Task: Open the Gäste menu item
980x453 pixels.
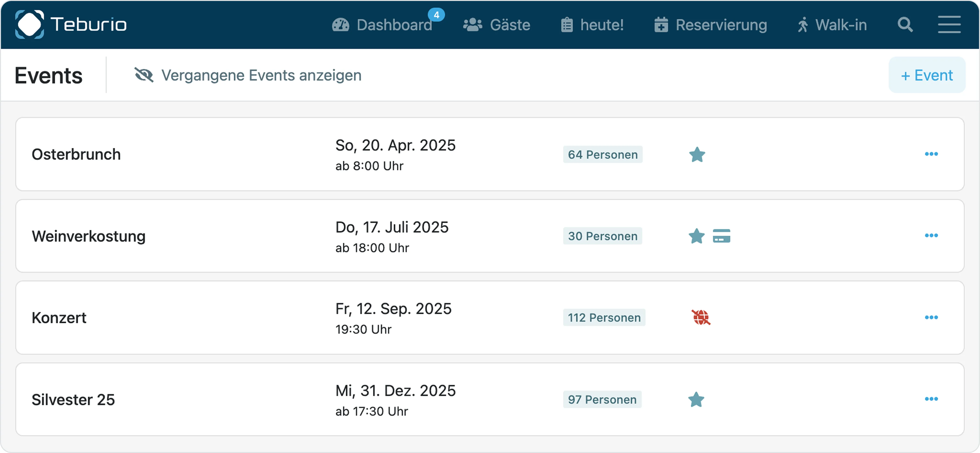Action: click(x=496, y=25)
